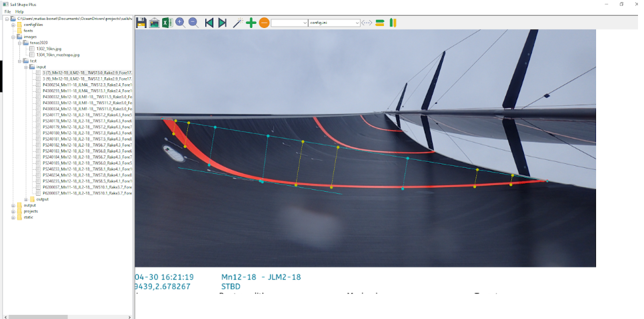Viewport: 644px width, 319px height.
Task: Click the tree panel horizontal scrollbar thumb
Action: tap(38, 316)
